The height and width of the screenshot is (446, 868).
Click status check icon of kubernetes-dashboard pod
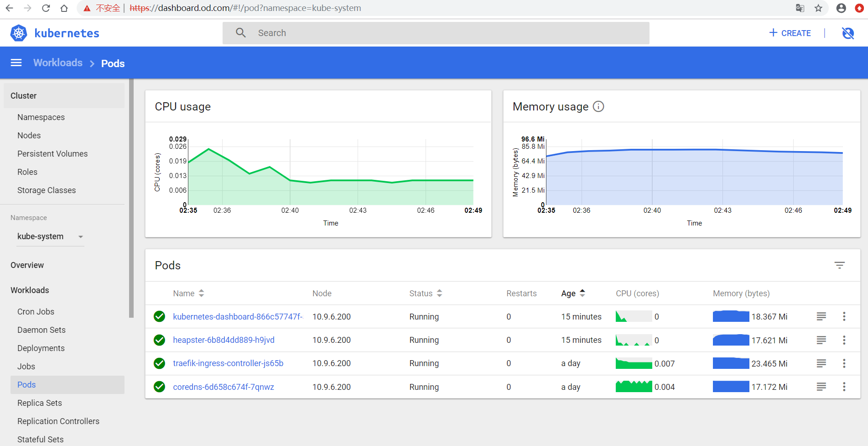click(159, 316)
